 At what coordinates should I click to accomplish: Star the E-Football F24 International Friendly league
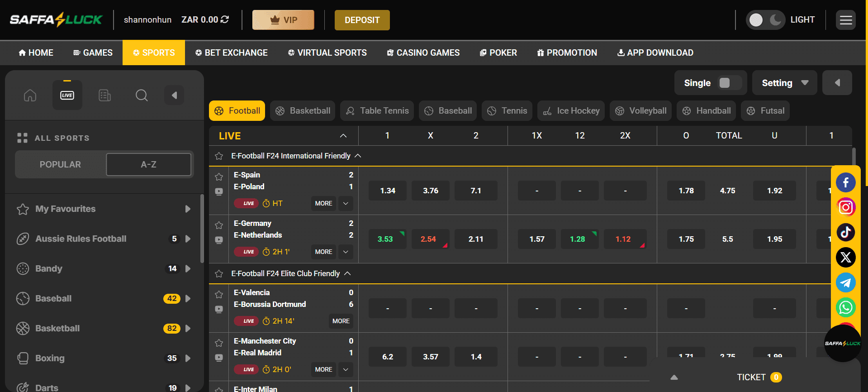coord(219,156)
